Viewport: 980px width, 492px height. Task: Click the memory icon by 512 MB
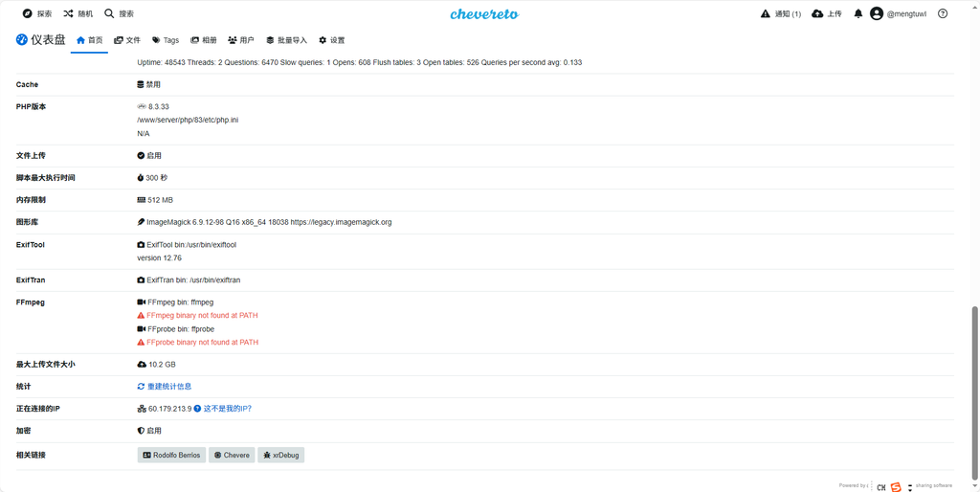click(141, 200)
